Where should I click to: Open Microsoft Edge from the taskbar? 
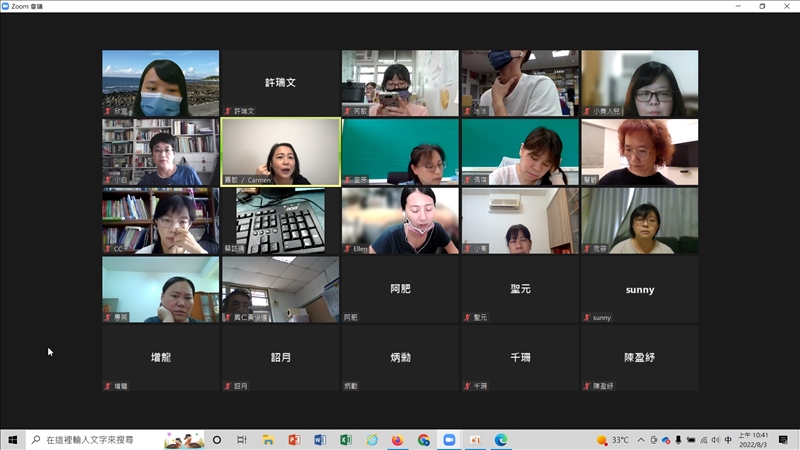[501, 440]
